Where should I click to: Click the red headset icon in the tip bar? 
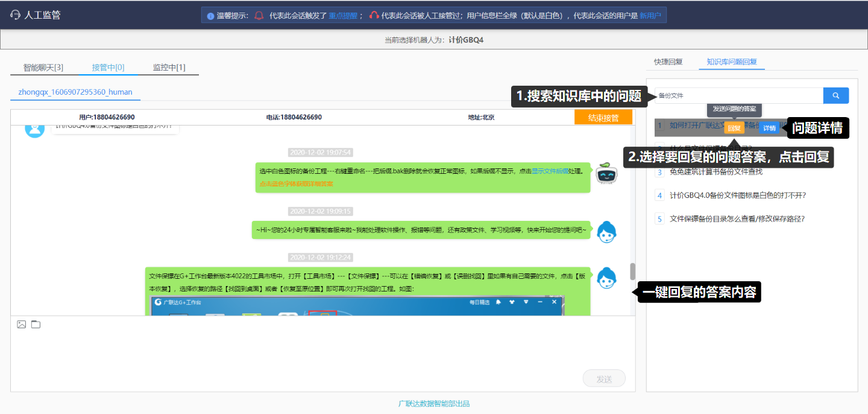374,16
